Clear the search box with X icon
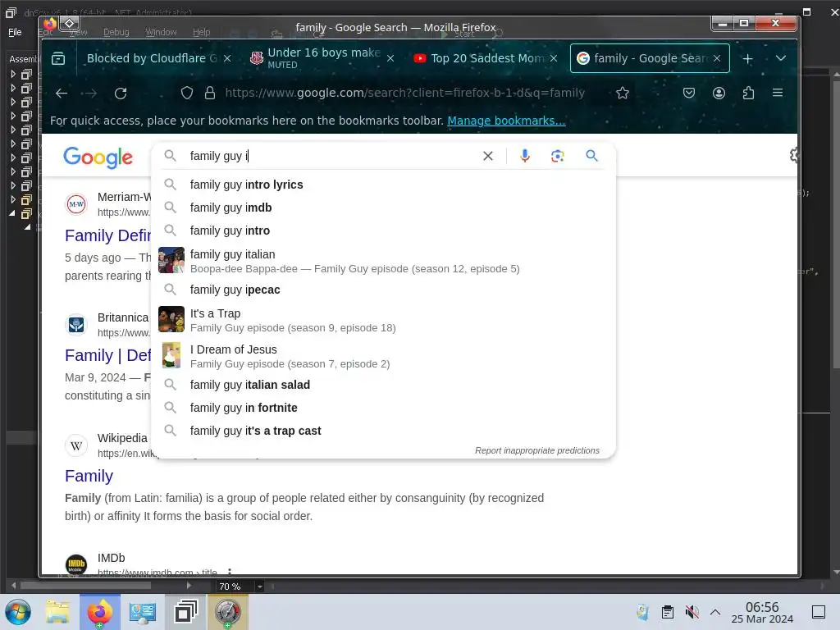The height and width of the screenshot is (630, 840). tap(488, 156)
